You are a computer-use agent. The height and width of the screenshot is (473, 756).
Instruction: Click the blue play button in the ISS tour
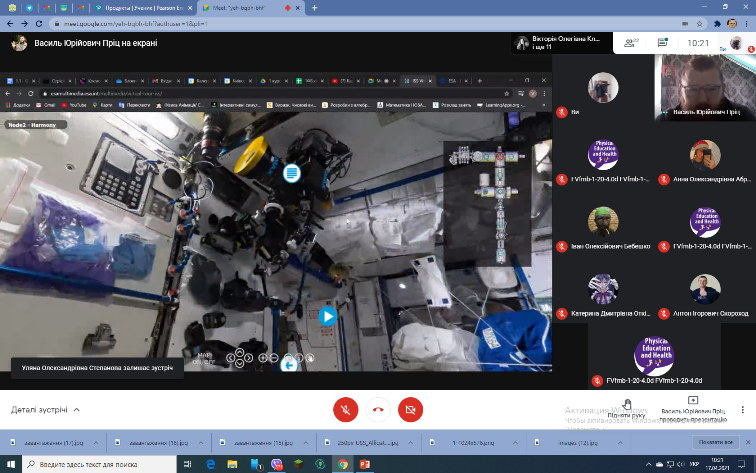click(327, 316)
